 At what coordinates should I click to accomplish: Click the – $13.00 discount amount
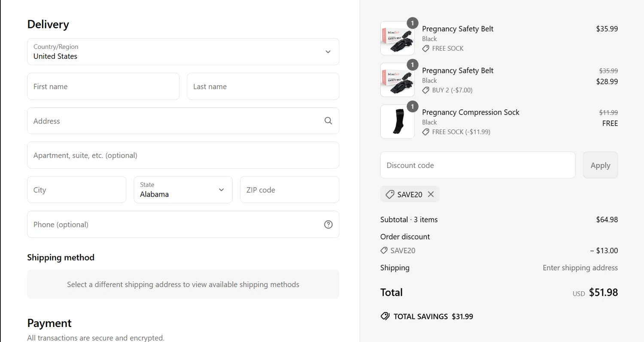pos(604,251)
